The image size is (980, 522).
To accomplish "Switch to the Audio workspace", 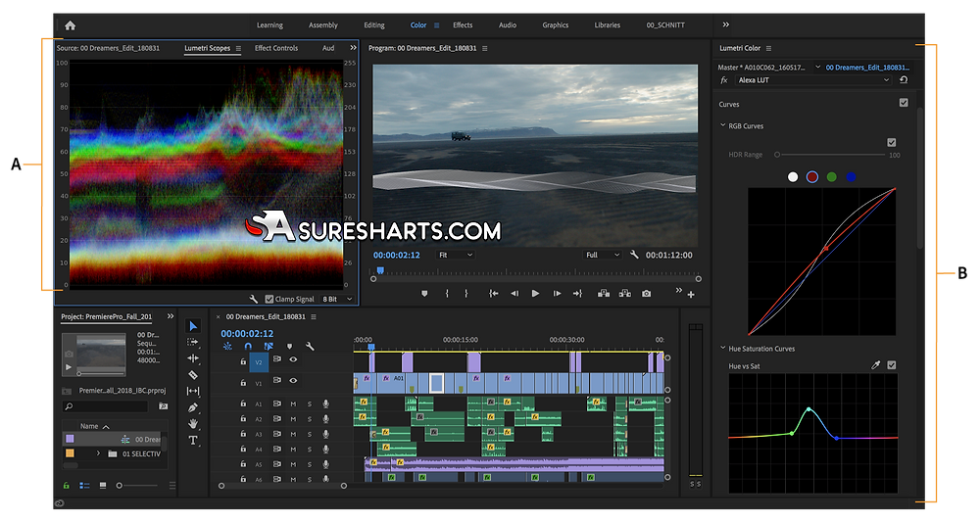I will [x=508, y=25].
